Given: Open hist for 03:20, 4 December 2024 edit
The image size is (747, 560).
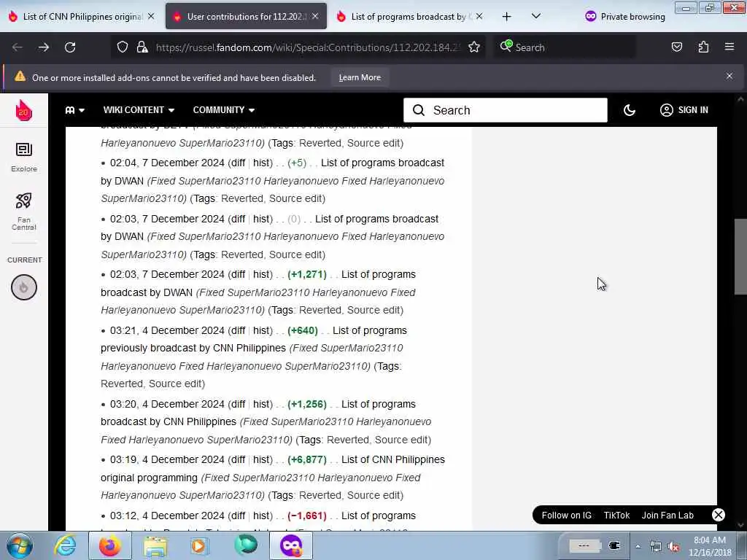Looking at the screenshot, I should [261, 404].
